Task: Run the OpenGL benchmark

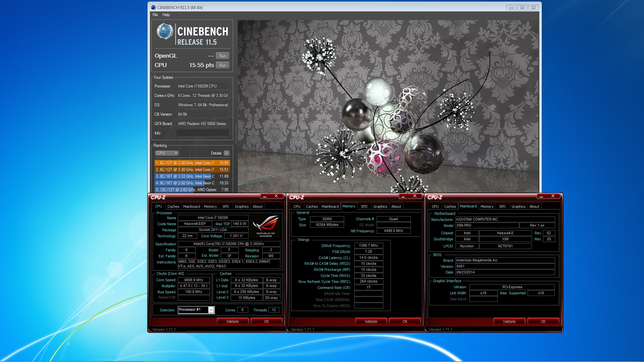Action: pos(222,56)
